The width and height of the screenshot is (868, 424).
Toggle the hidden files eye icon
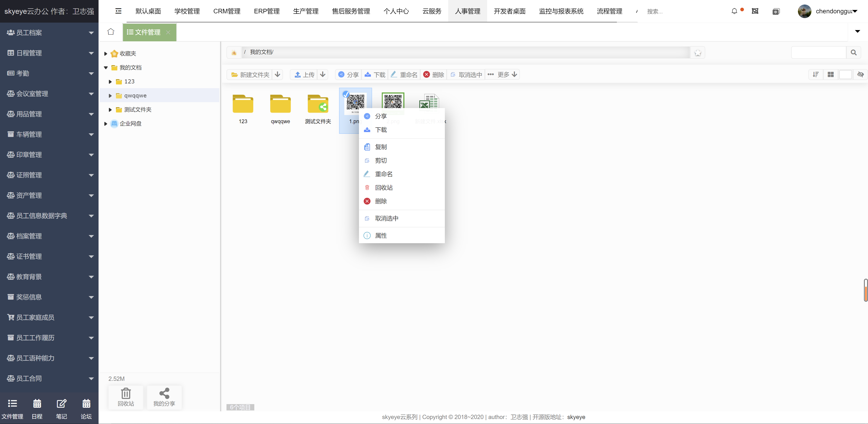pos(861,75)
